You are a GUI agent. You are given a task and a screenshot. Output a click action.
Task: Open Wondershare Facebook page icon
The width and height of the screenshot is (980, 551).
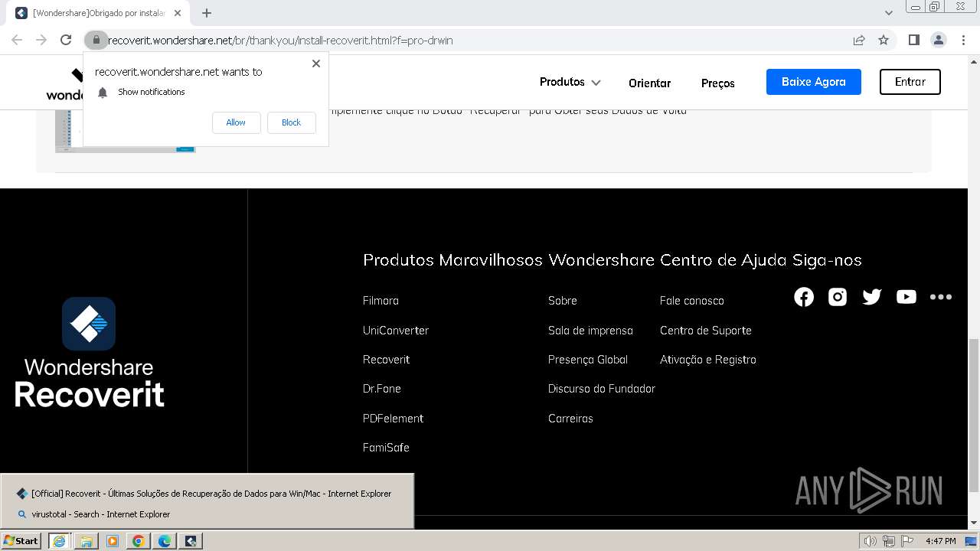pos(804,297)
